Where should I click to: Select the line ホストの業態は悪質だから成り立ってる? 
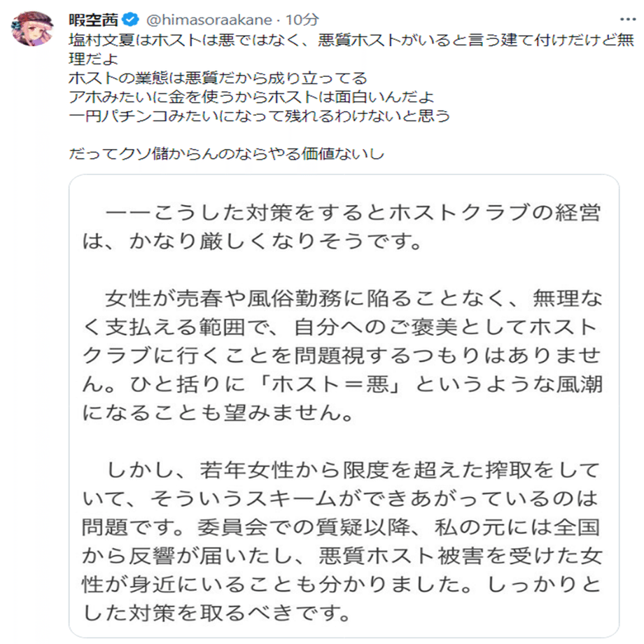tap(218, 78)
